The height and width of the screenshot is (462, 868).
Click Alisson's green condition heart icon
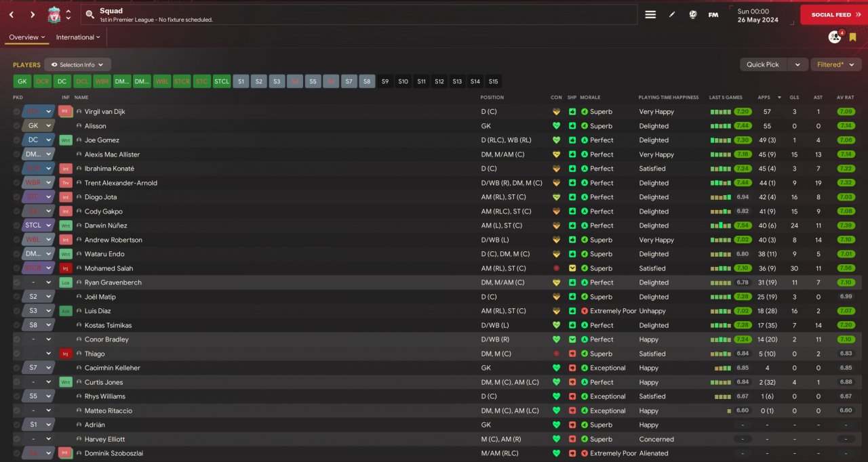557,126
